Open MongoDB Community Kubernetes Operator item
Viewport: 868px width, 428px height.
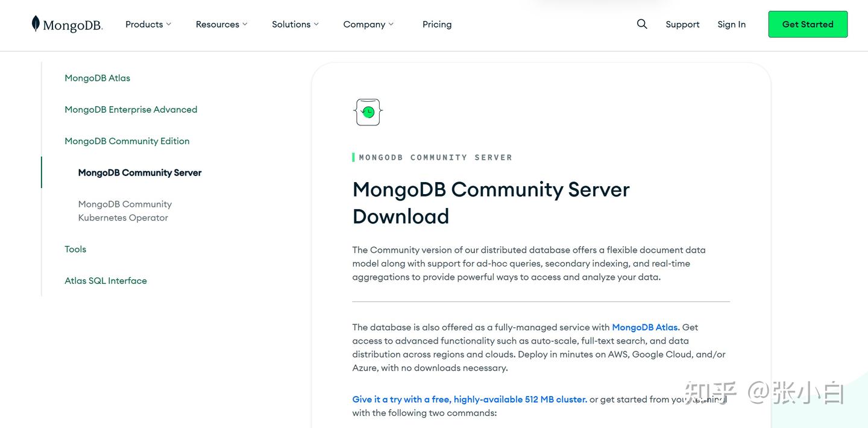point(125,211)
